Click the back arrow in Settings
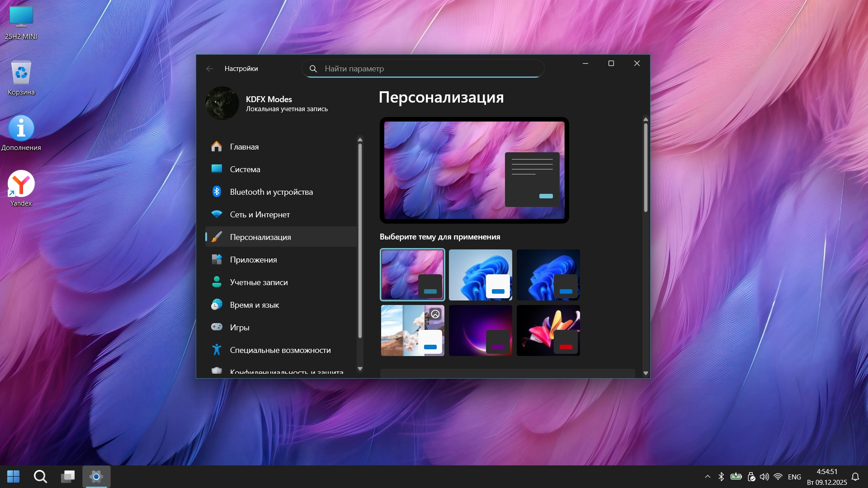 pos(209,69)
